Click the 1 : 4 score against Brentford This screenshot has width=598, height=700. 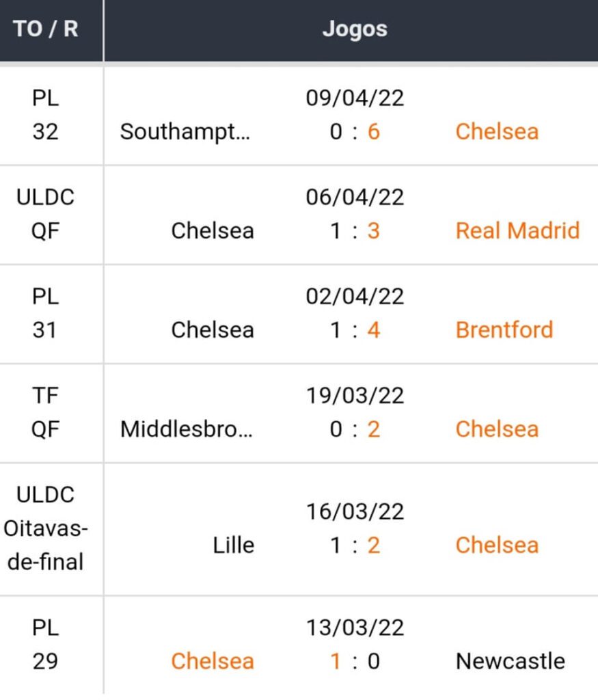click(x=355, y=329)
